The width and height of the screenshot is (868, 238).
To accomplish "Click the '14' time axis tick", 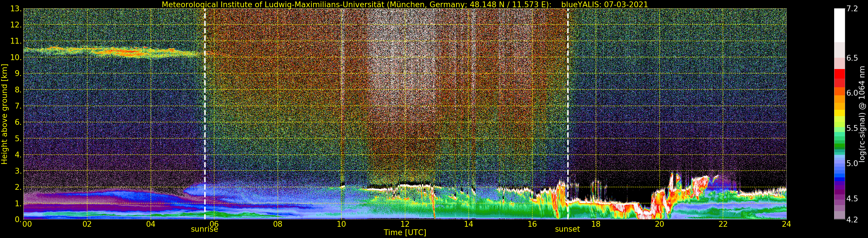I will coord(468,224).
